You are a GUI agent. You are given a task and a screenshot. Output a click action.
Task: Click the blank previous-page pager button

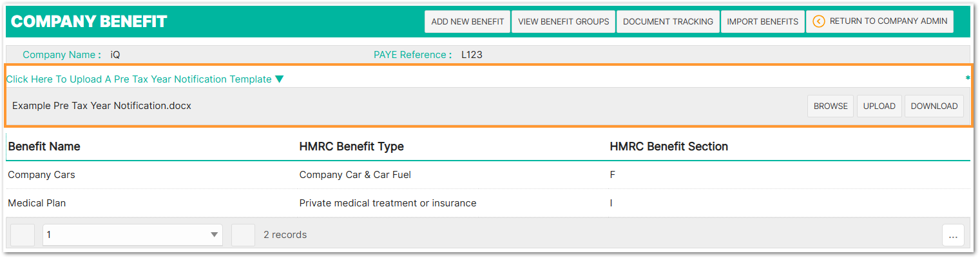coord(23,235)
